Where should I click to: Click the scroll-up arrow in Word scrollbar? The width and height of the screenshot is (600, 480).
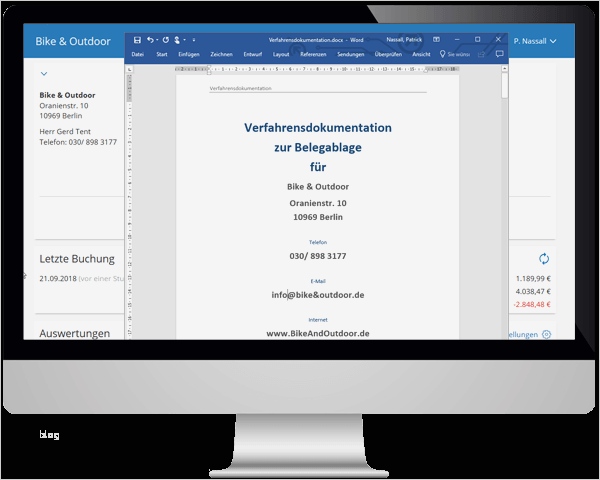pyautogui.click(x=505, y=69)
